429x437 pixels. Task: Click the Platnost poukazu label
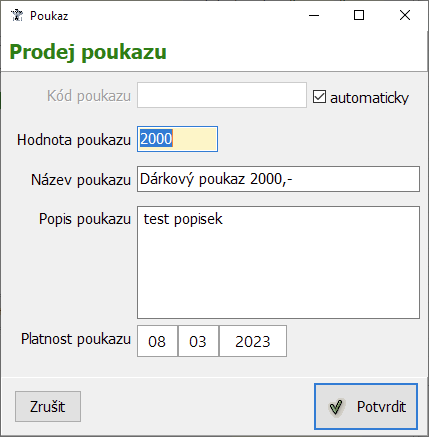click(76, 339)
